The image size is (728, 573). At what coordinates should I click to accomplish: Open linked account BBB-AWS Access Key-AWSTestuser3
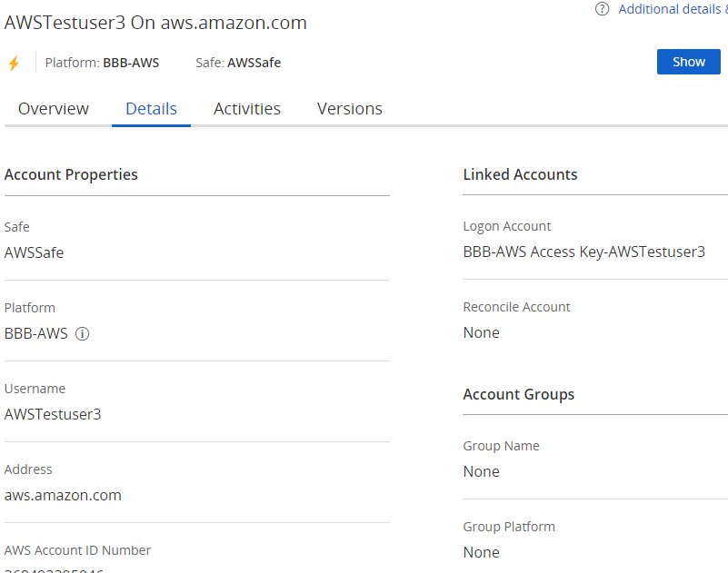pos(584,252)
